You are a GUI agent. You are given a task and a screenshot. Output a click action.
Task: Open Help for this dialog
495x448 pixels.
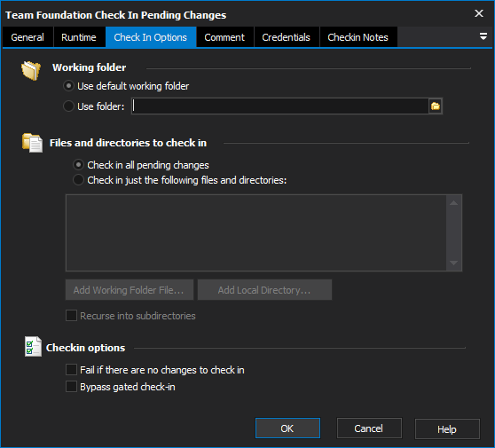point(447,429)
